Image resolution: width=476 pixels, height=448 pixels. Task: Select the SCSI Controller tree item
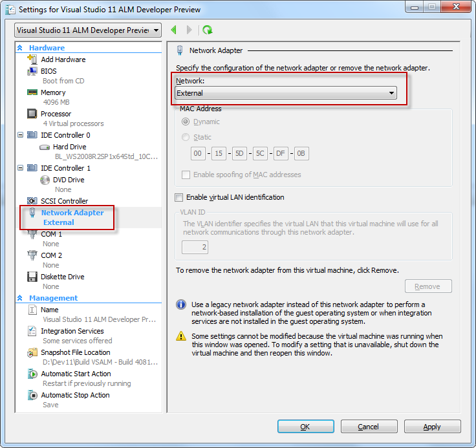pos(65,201)
